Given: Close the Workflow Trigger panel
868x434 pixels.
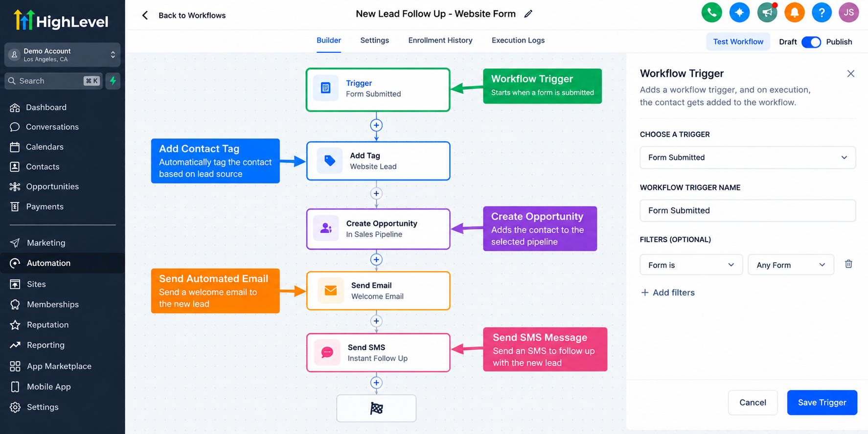Looking at the screenshot, I should pyautogui.click(x=851, y=73).
